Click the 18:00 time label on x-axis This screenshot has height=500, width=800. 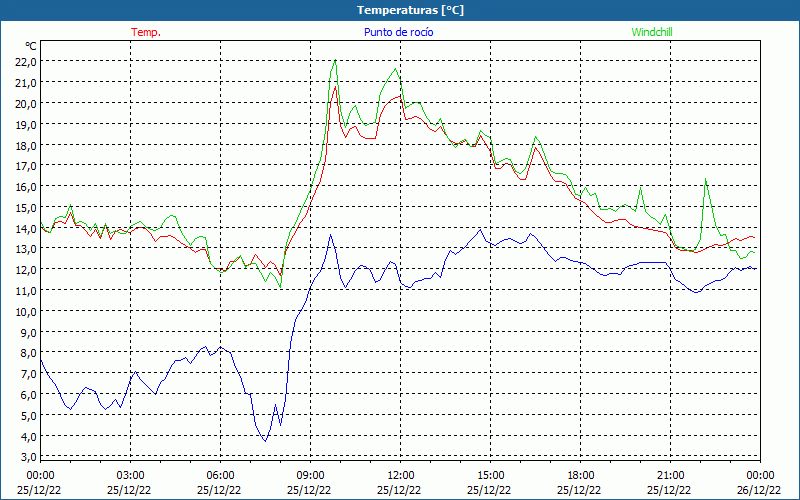(x=581, y=476)
